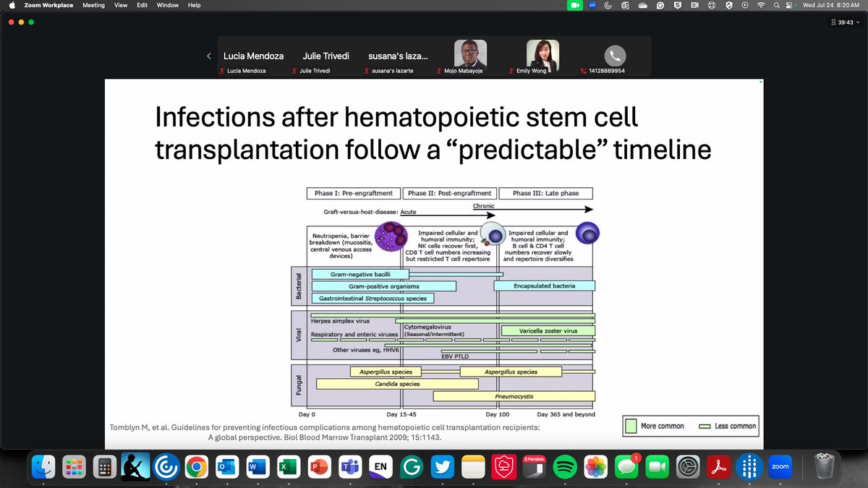Open Wi-Fi menu in the menu bar
Image resolution: width=868 pixels, height=488 pixels.
(x=760, y=5)
